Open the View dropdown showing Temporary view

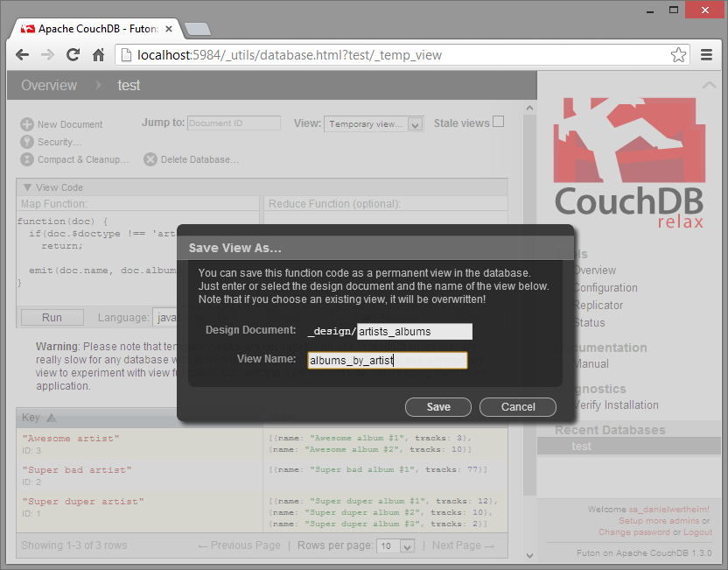[x=374, y=124]
